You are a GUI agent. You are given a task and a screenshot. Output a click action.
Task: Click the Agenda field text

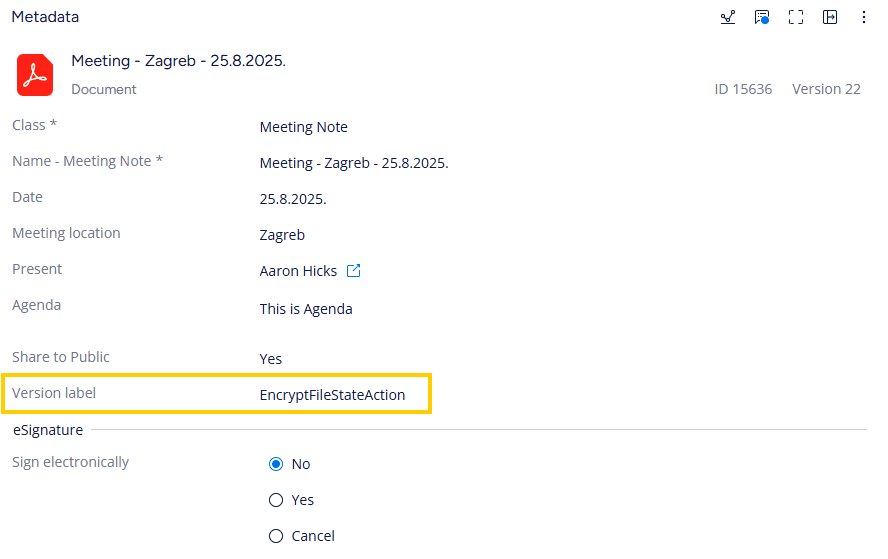[306, 309]
